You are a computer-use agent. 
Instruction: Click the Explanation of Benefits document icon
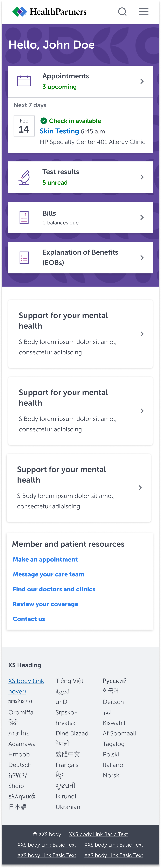pyautogui.click(x=24, y=257)
